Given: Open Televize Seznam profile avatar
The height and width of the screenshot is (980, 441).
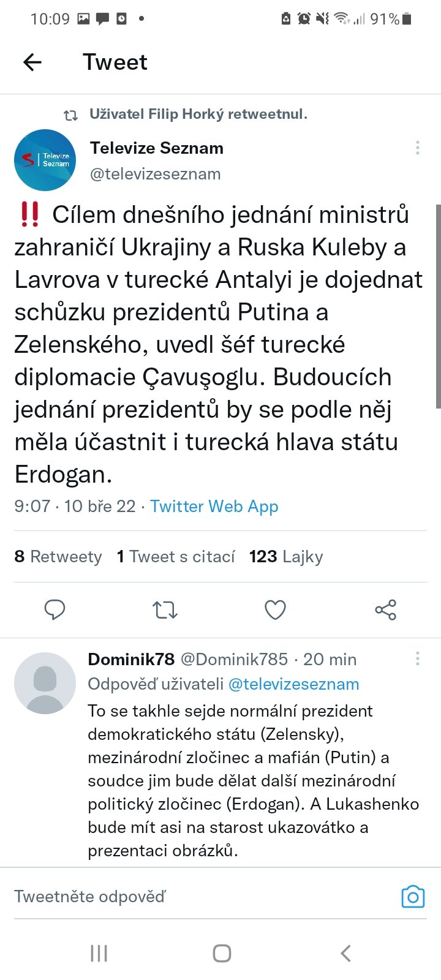Looking at the screenshot, I should (x=45, y=160).
